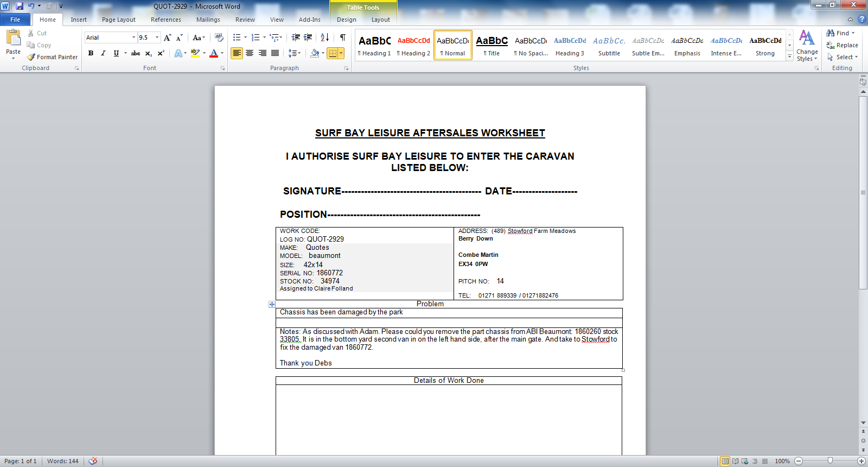This screenshot has height=467, width=868.
Task: Switch to the References tab
Action: point(166,20)
